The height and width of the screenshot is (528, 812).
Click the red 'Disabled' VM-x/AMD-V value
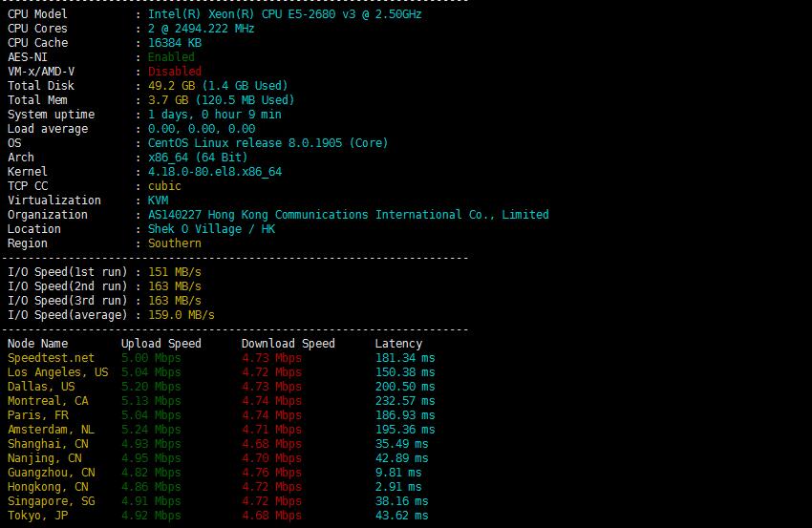pos(175,72)
